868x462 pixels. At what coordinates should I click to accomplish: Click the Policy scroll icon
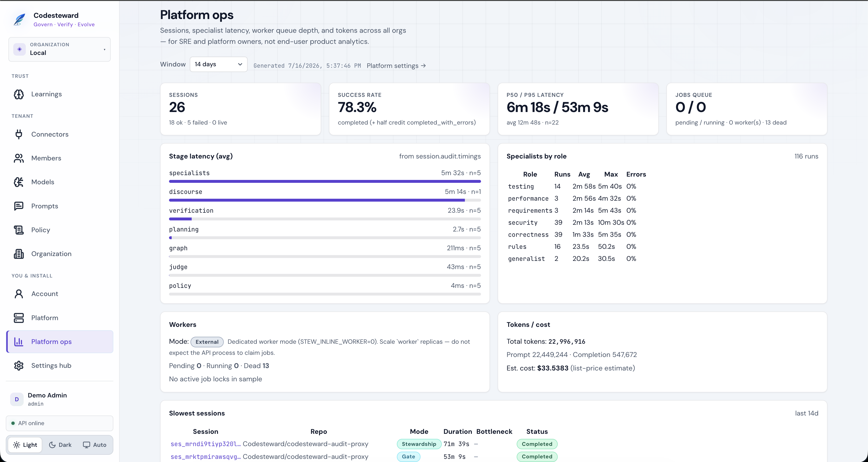pos(19,230)
